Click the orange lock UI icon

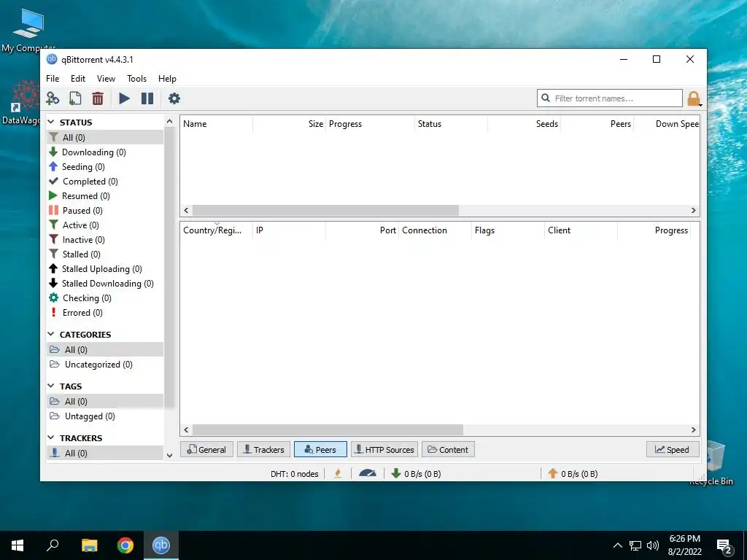pyautogui.click(x=694, y=98)
